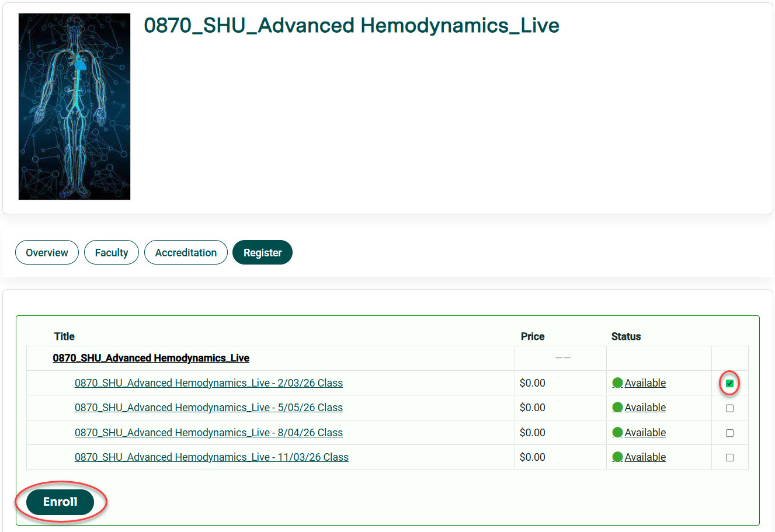Check the 8/04/26 class selection checkbox

[729, 433]
